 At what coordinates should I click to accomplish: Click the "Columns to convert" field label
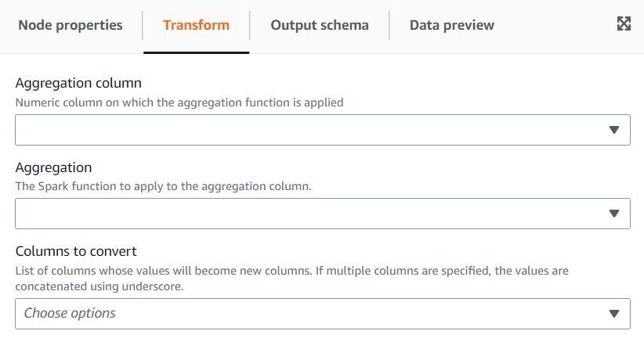[x=76, y=251]
